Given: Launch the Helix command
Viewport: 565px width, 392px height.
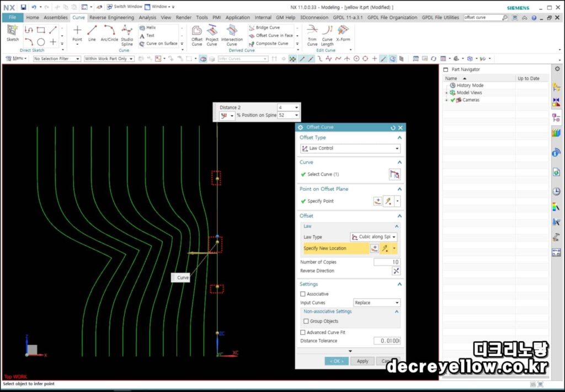Looking at the screenshot, I should click(148, 28).
